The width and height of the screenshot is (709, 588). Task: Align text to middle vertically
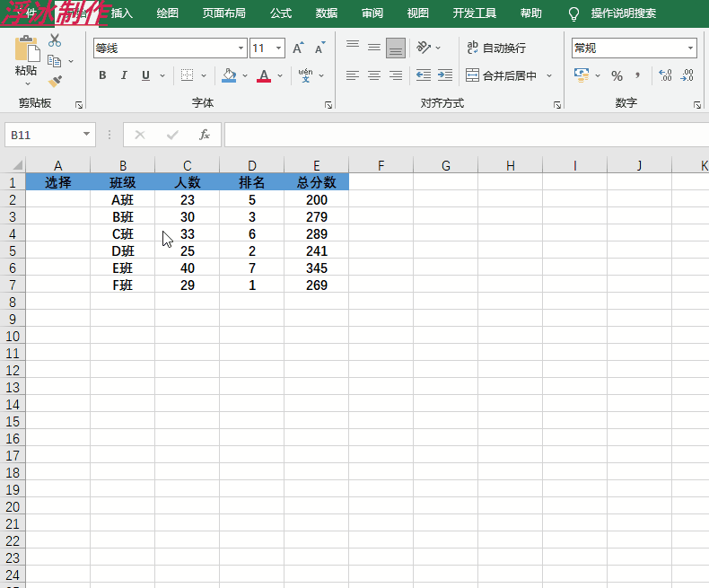(374, 48)
